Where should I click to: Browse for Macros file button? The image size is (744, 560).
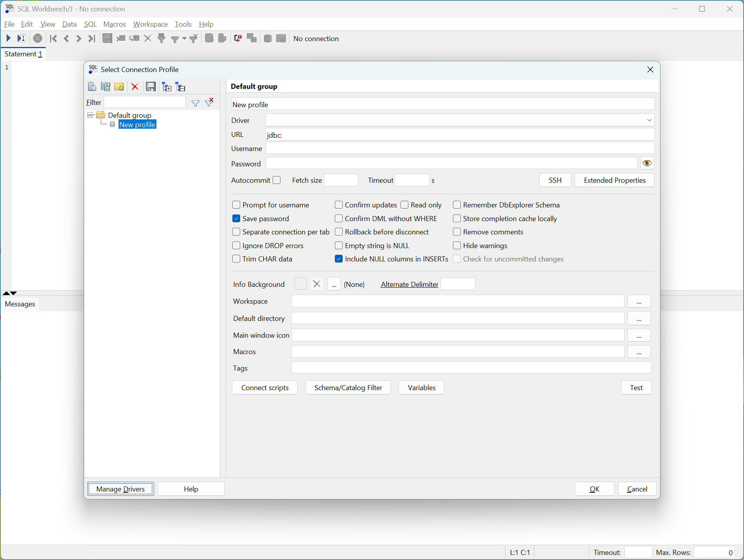639,352
